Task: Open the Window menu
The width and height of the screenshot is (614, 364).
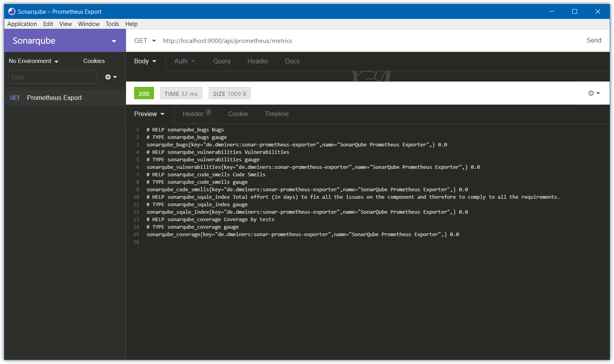Action: (x=89, y=24)
